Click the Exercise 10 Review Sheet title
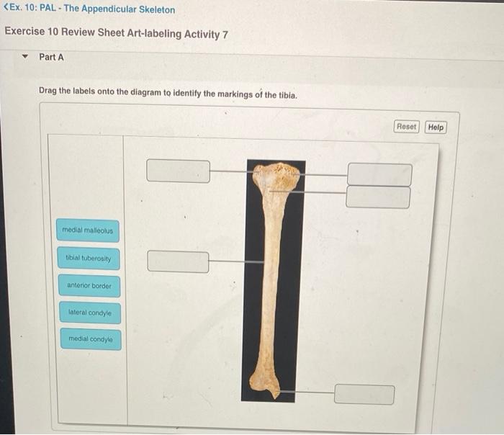The image size is (504, 435). tap(117, 33)
